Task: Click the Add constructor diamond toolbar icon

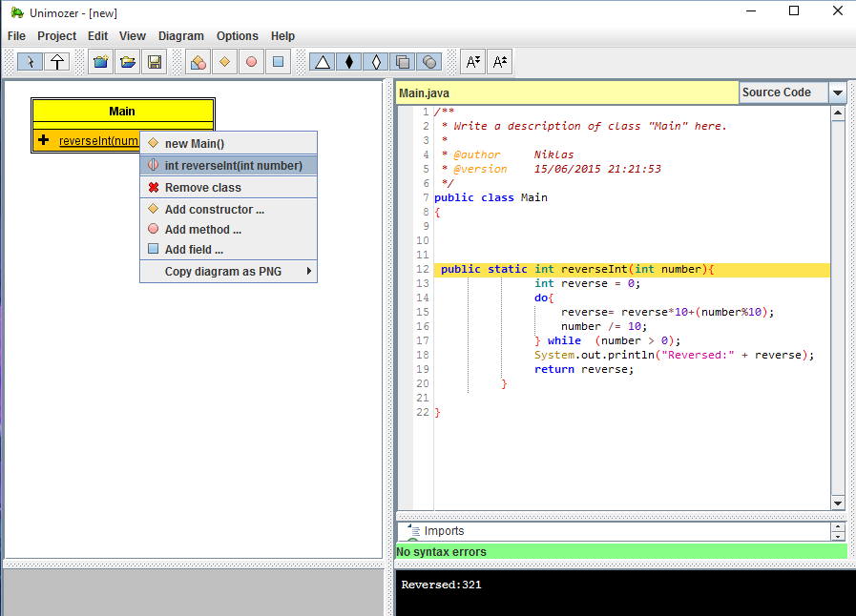Action: pyautogui.click(x=224, y=62)
